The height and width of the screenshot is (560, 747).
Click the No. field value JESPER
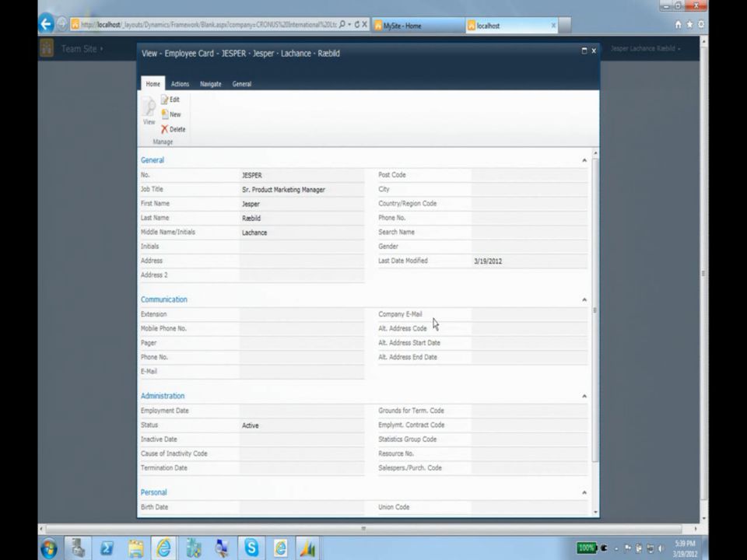251,175
